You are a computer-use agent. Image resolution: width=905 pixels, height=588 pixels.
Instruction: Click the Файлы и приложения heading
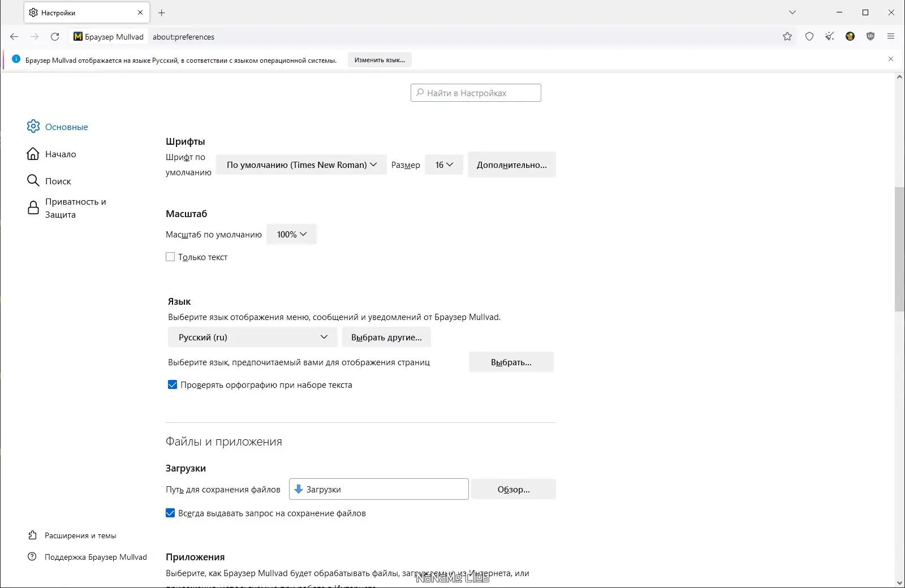pos(224,442)
